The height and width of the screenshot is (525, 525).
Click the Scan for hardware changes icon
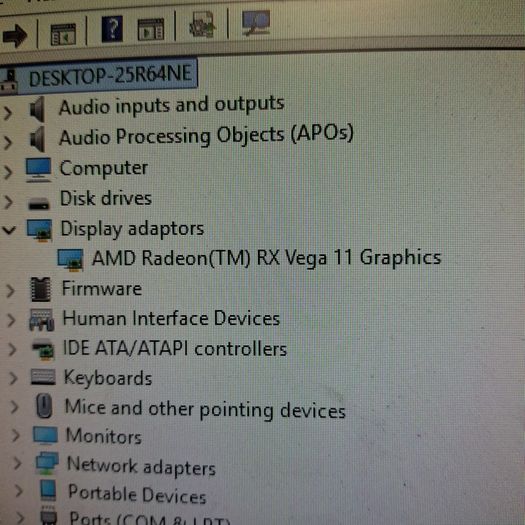pyautogui.click(x=256, y=22)
